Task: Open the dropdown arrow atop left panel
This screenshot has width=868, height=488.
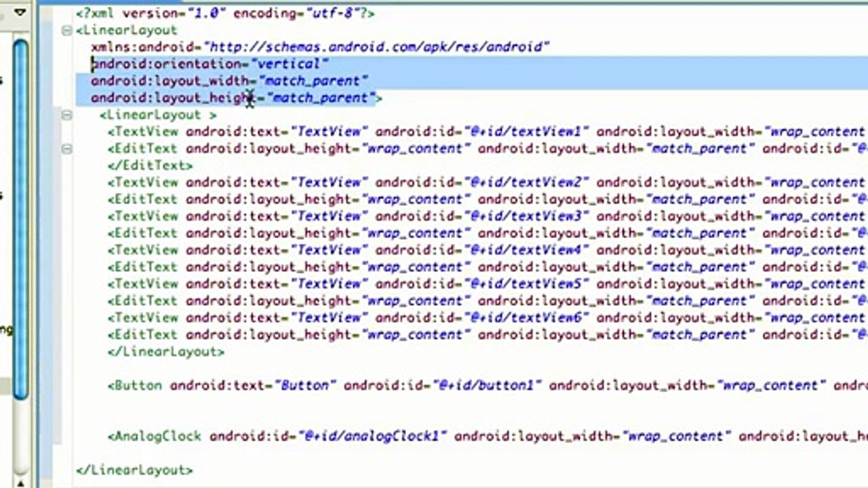Action: pyautogui.click(x=20, y=12)
